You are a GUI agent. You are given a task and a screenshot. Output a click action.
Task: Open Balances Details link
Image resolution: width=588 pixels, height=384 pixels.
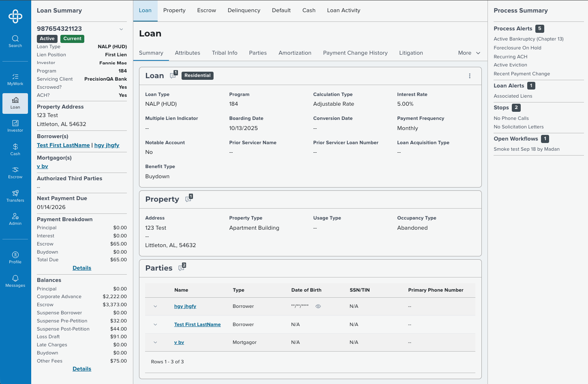[82, 369]
